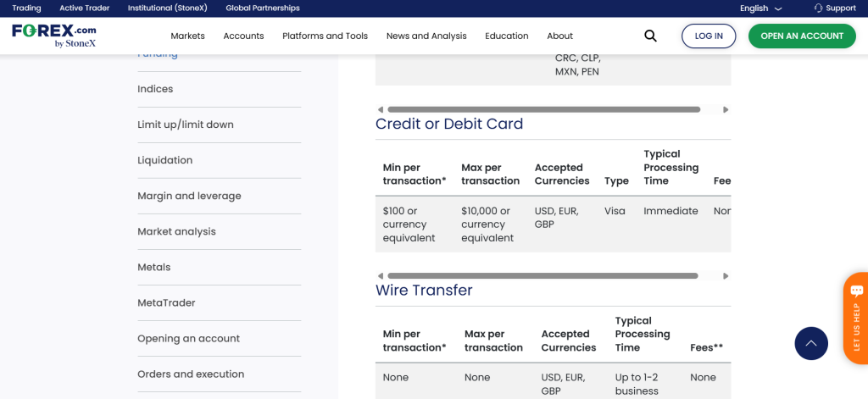The image size is (868, 399).
Task: Click the Fees** header in Wire Transfer table
Action: [707, 347]
